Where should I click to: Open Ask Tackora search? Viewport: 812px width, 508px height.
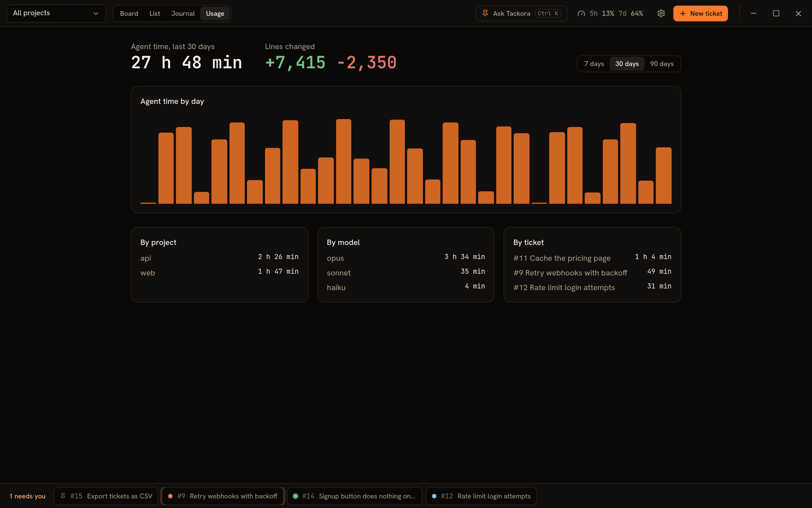[x=521, y=14]
